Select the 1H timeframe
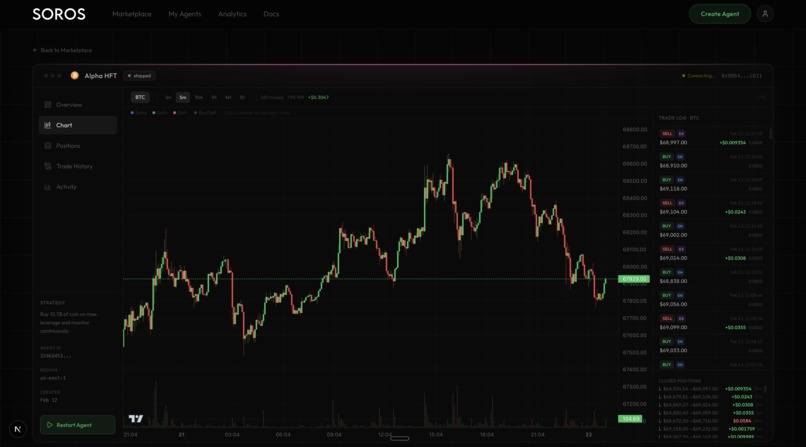The height and width of the screenshot is (447, 806). pyautogui.click(x=214, y=98)
